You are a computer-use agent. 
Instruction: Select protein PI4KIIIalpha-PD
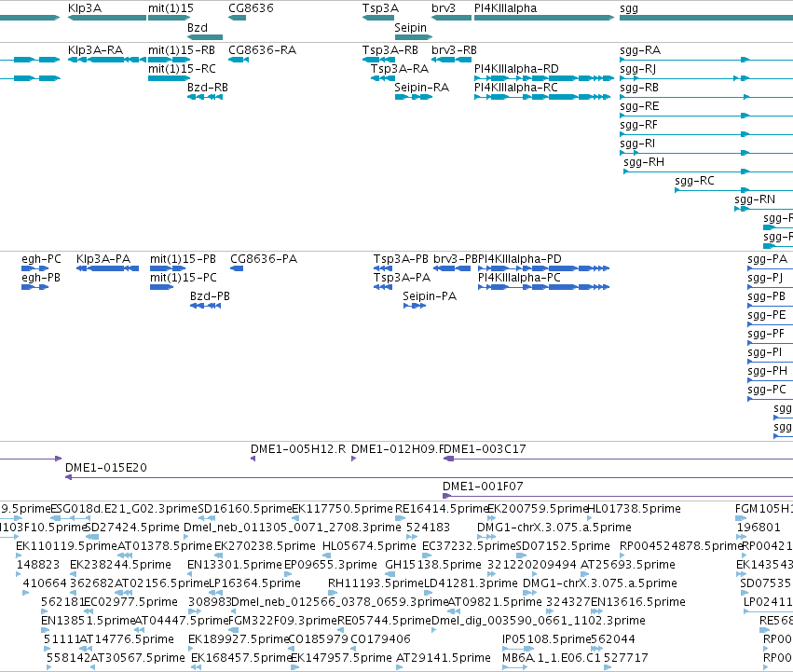[543, 268]
